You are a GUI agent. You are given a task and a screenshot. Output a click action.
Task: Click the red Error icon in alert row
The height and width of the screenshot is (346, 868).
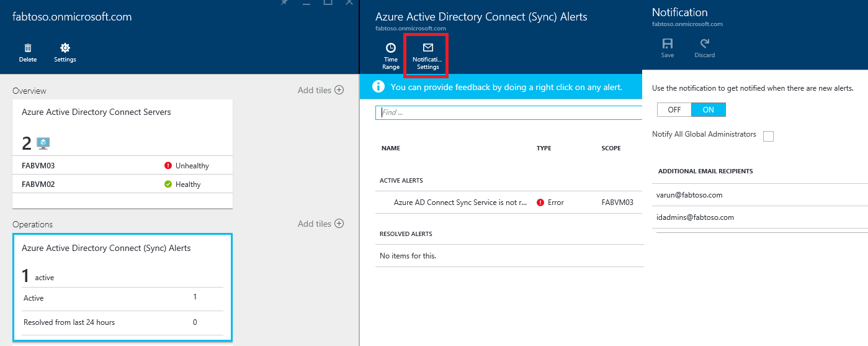point(540,203)
